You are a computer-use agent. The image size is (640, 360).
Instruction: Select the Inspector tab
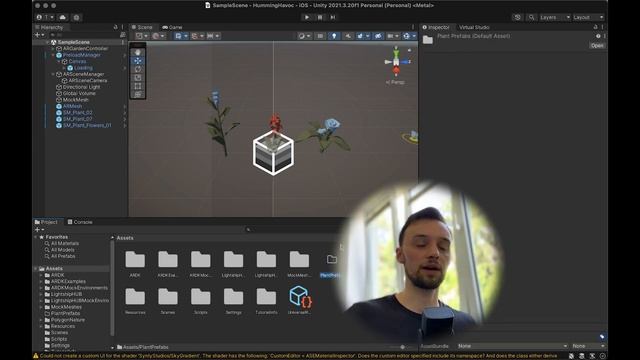point(436,27)
